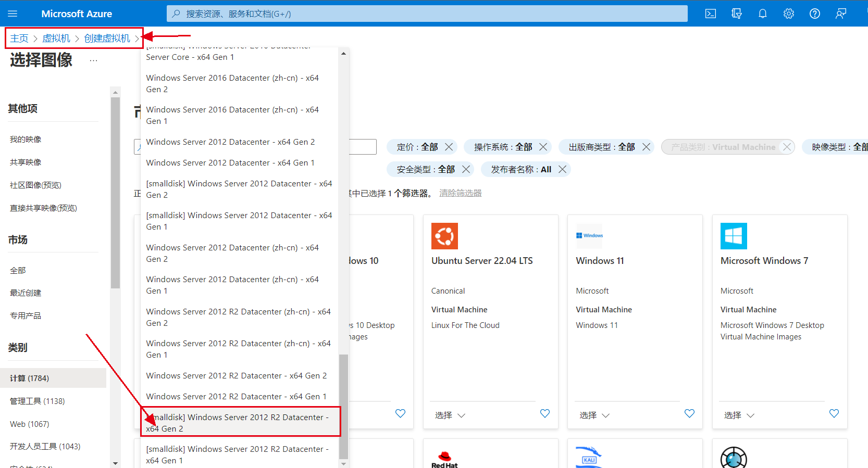Viewport: 868px width, 468px height.
Task: Click the dropdown list scroll-up arrow
Action: (x=343, y=53)
